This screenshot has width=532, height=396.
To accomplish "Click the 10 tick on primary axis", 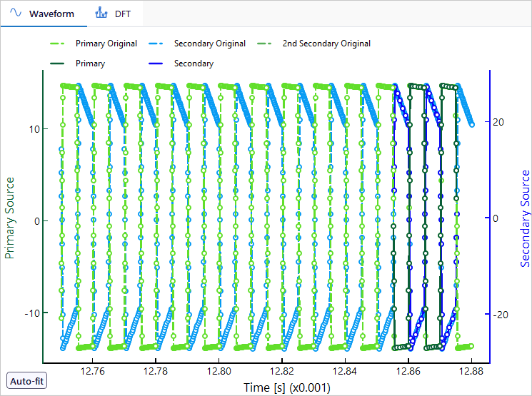I will [34, 129].
